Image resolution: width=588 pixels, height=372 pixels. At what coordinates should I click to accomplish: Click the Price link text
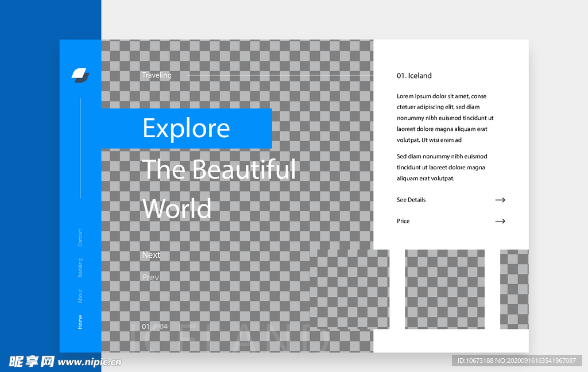[x=403, y=221]
